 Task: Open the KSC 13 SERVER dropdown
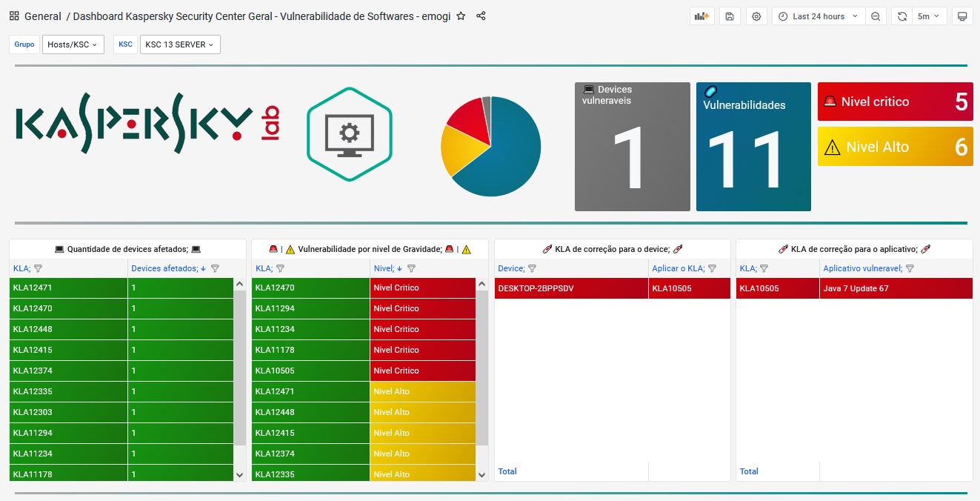tap(180, 44)
